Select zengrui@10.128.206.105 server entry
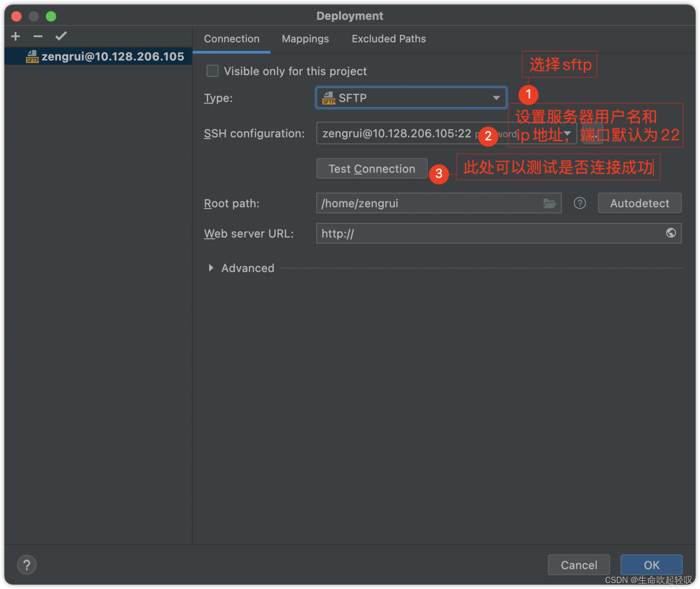The image size is (700, 589). tap(98, 56)
